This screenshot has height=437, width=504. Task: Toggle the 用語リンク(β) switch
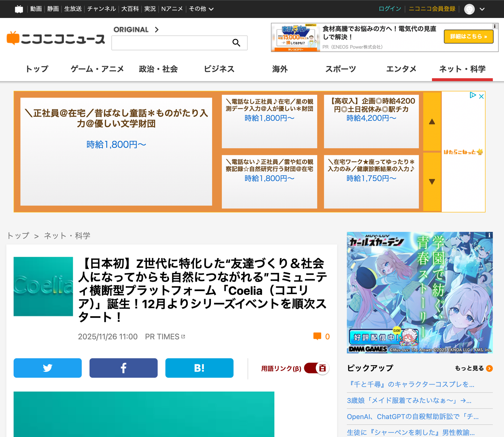[316, 368]
